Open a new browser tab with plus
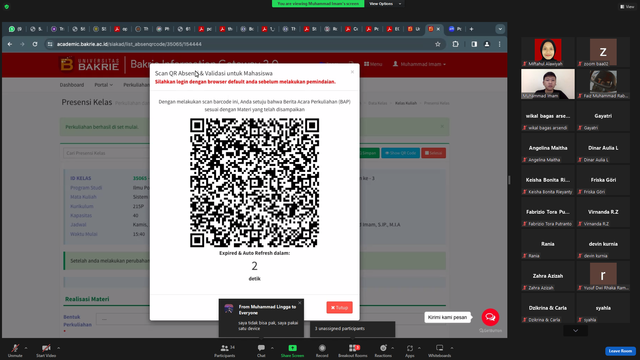The height and width of the screenshot is (360, 640). point(471,29)
